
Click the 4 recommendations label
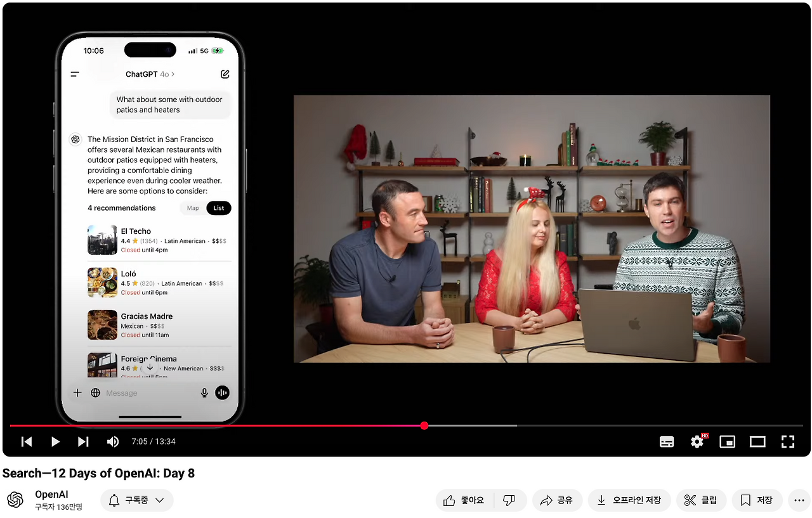click(122, 208)
